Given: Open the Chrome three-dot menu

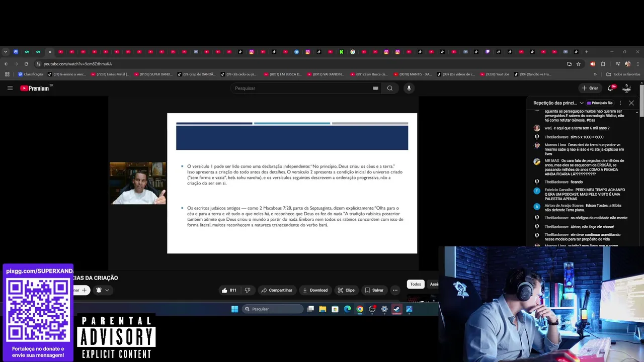Looking at the screenshot, I should tap(637, 64).
